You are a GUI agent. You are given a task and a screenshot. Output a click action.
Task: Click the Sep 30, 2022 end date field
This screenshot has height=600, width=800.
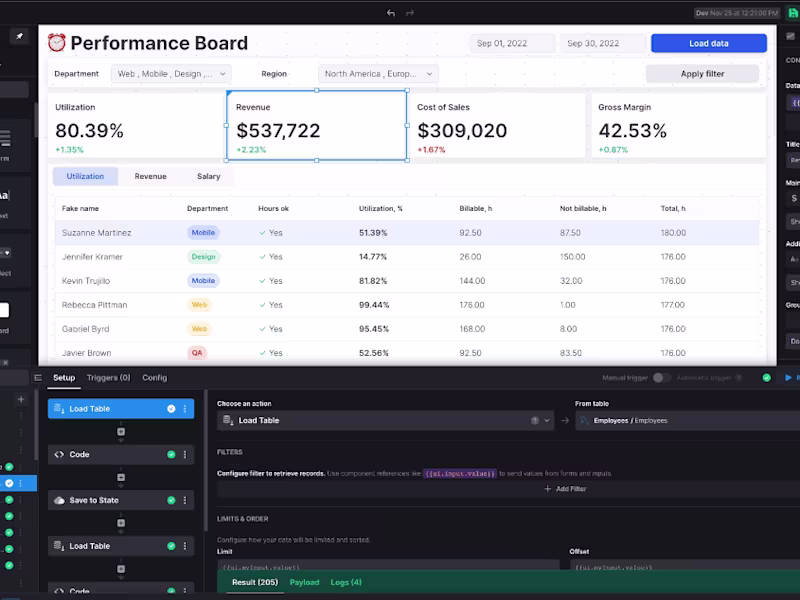pos(603,43)
